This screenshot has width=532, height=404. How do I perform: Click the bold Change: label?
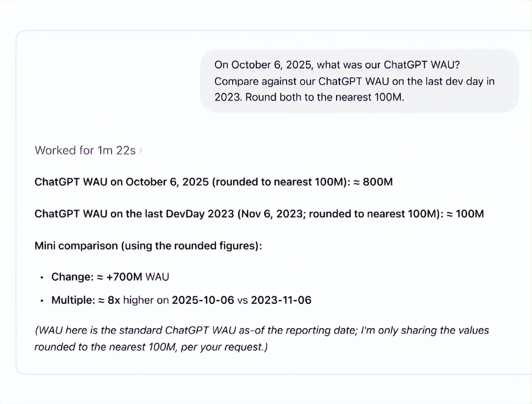click(72, 277)
